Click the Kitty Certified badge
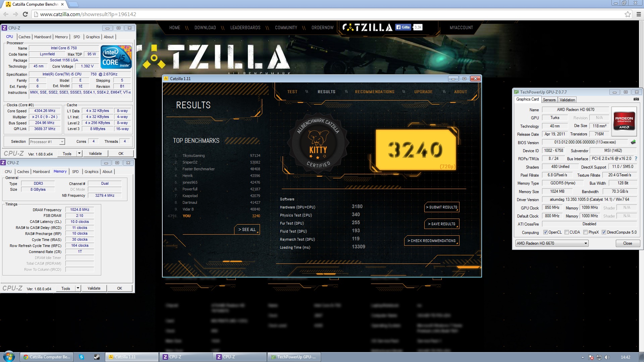This screenshot has height=362, width=644. 318,143
